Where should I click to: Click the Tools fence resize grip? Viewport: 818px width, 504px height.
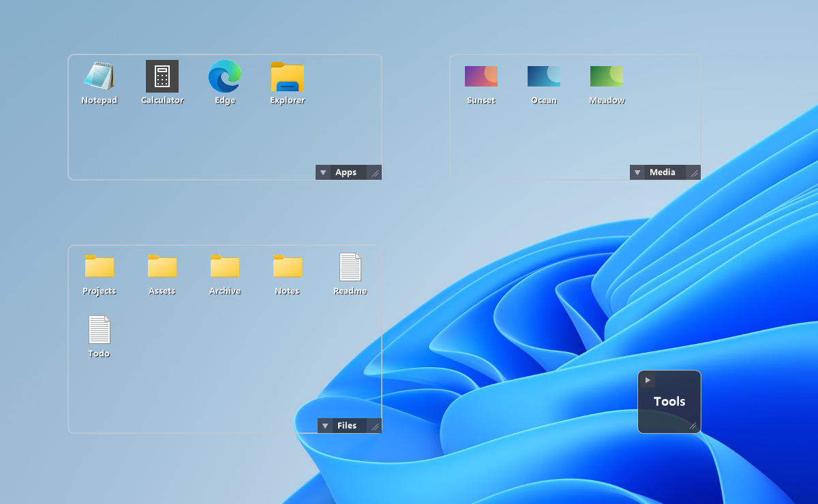coord(693,426)
